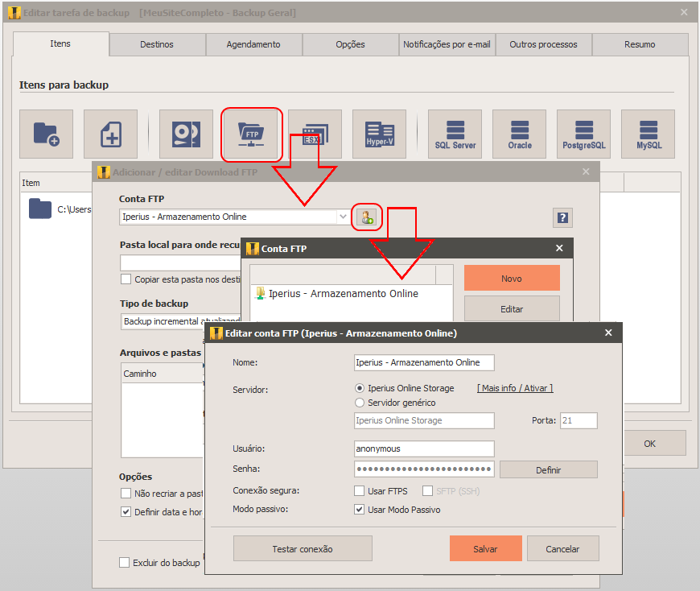700x591 pixels.
Task: Open the Mais info / Ativar link
Action: 515,388
